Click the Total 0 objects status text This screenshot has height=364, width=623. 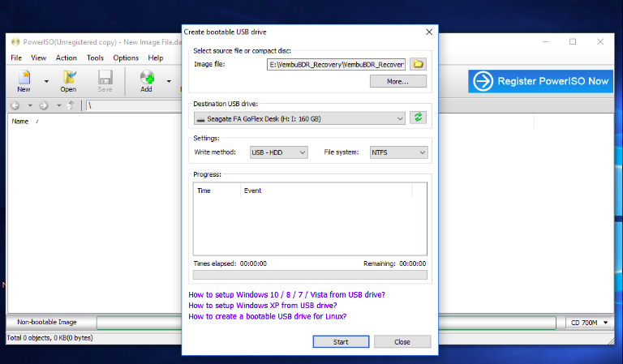coord(49,338)
